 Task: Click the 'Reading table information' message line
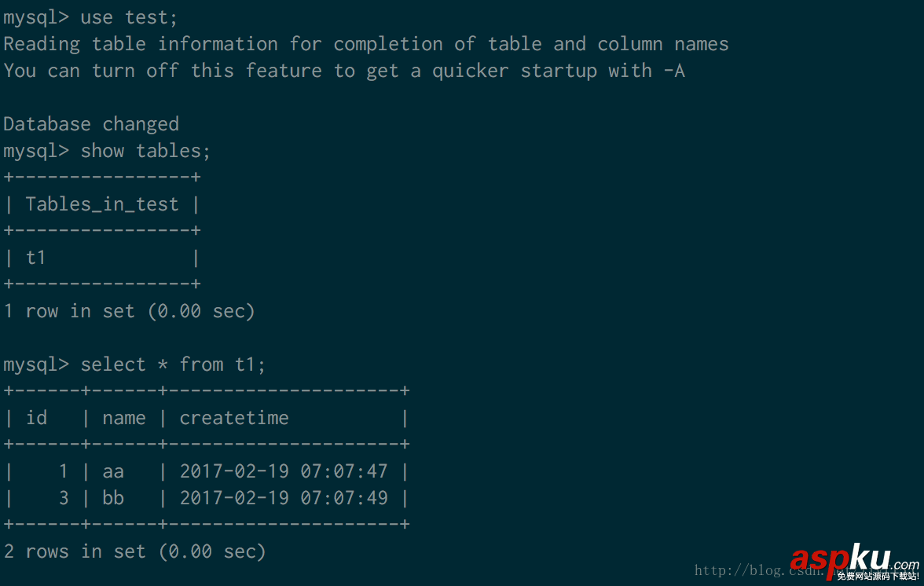tap(366, 44)
